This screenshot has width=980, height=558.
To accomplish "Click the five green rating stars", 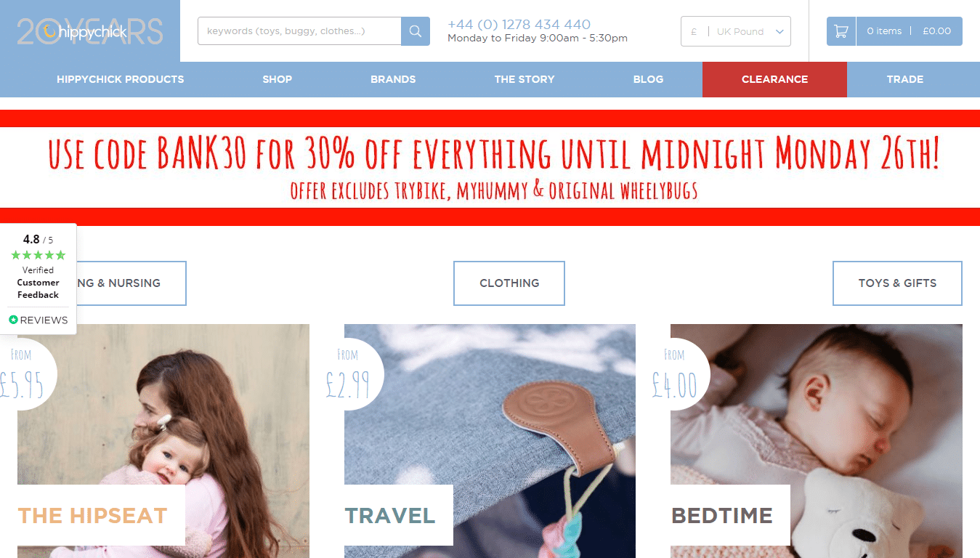I will click(x=39, y=255).
